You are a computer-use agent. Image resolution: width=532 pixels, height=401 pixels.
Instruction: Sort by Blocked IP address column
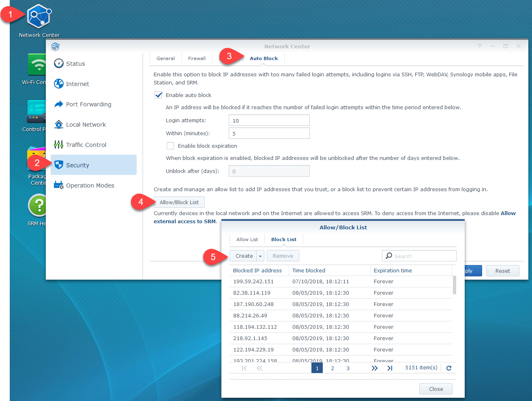pyautogui.click(x=259, y=270)
